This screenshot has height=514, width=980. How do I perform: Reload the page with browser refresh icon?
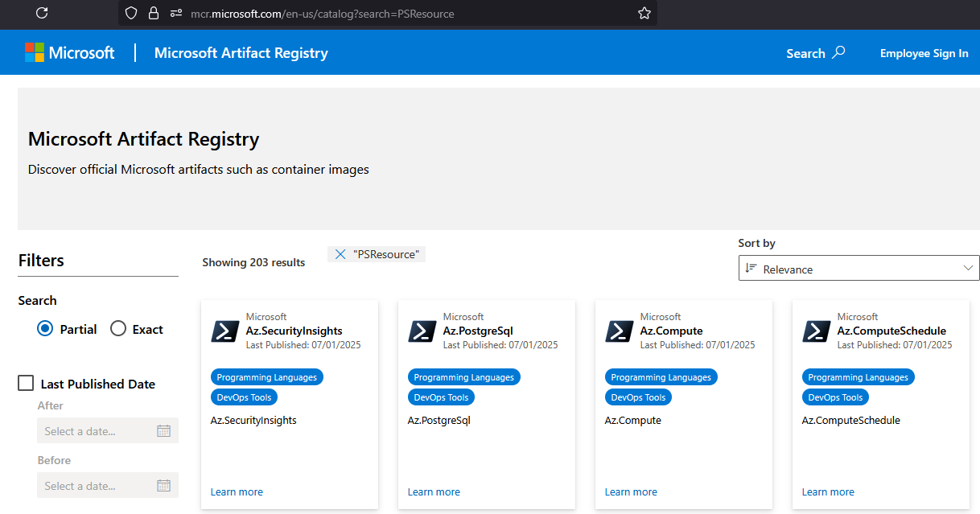[43, 13]
